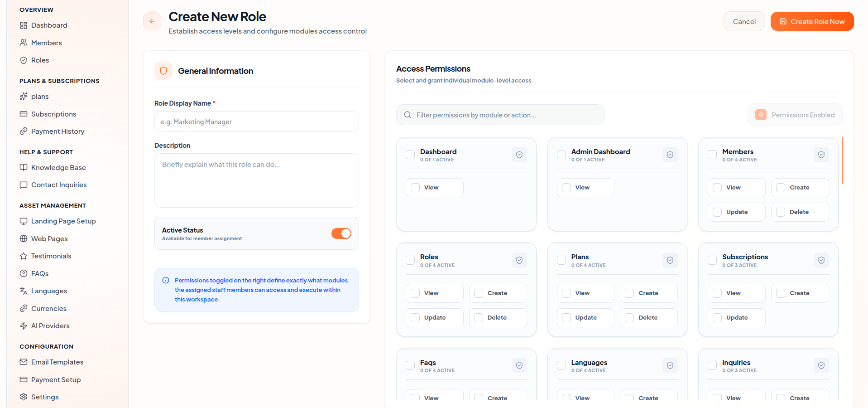Check the Languages module select-all checkbox
Image resolution: width=868 pixels, height=408 pixels.
coord(561,365)
